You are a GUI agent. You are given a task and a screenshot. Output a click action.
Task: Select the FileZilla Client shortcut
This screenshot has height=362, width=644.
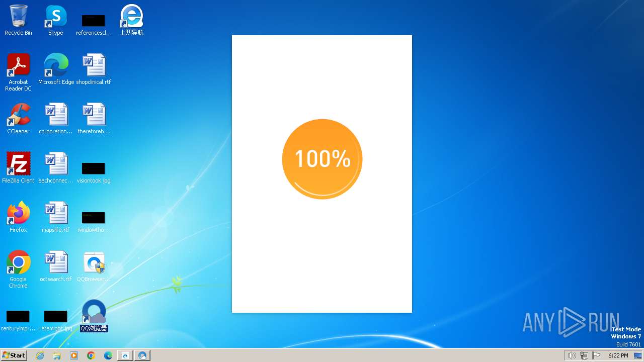click(18, 168)
